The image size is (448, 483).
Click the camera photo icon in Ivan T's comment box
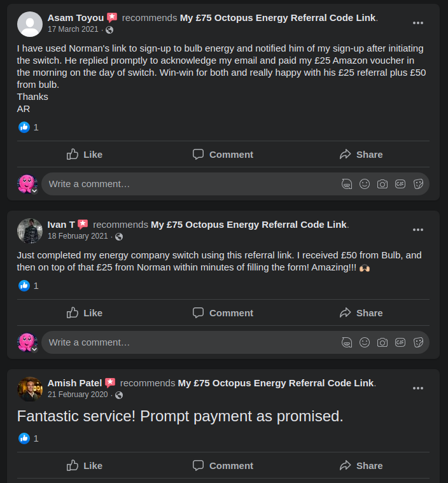click(x=382, y=342)
